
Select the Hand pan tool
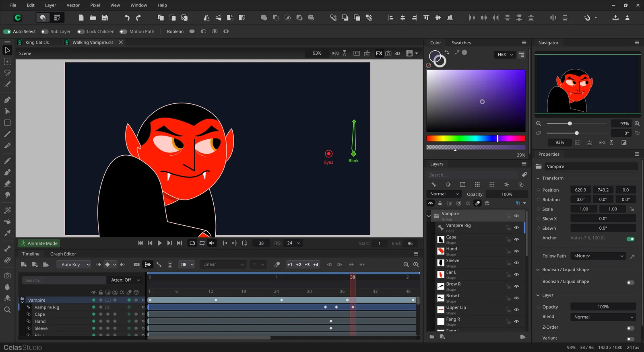tap(7, 287)
